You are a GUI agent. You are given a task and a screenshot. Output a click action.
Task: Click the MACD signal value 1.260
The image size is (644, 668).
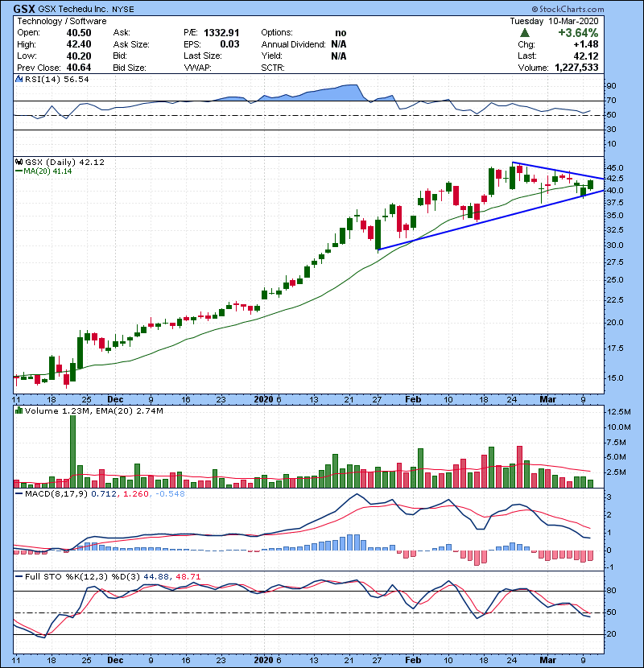pyautogui.click(x=136, y=494)
